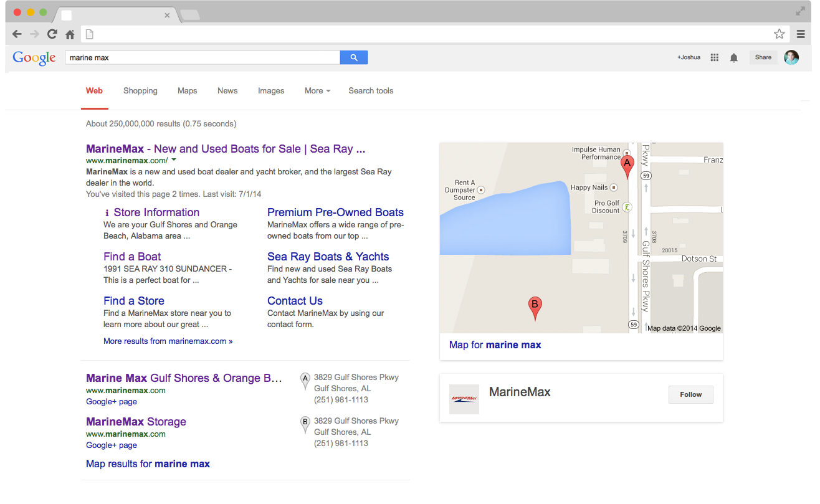Image resolution: width=820 pixels, height=504 pixels.
Task: Open Find a Store sitelink
Action: point(134,301)
